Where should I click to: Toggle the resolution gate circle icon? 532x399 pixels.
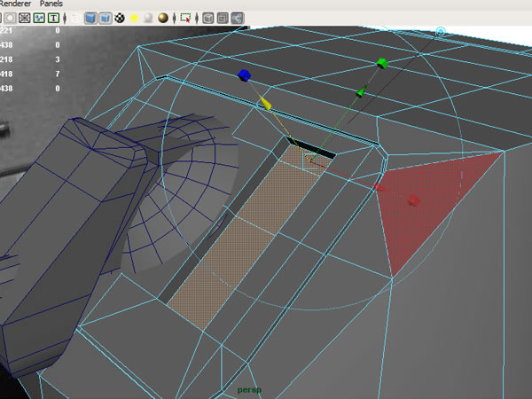coord(10,18)
